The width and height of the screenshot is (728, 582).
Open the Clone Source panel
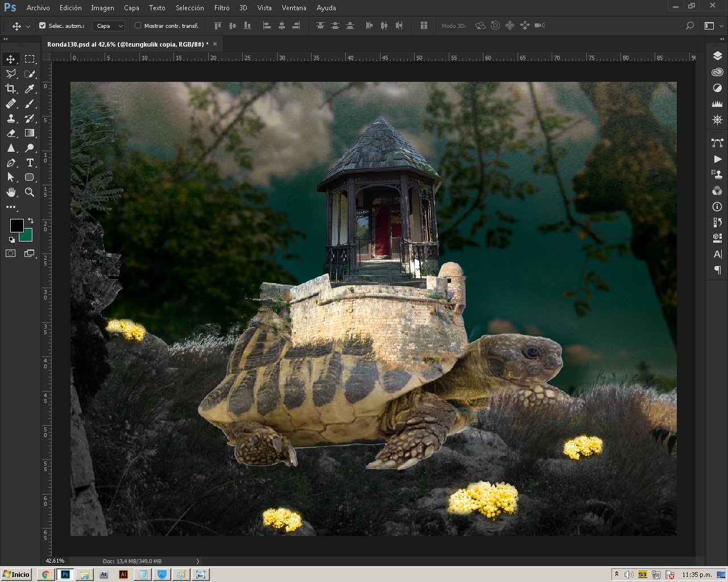[717, 175]
